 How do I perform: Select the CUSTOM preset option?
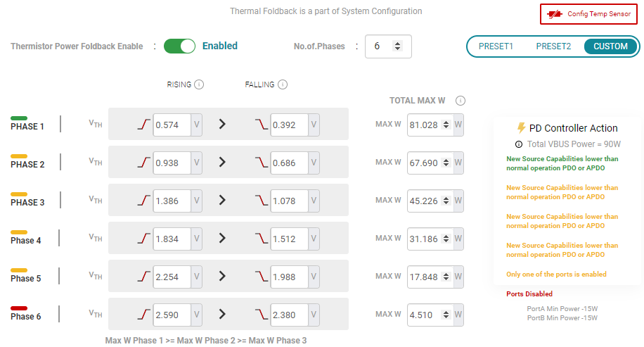pos(610,46)
